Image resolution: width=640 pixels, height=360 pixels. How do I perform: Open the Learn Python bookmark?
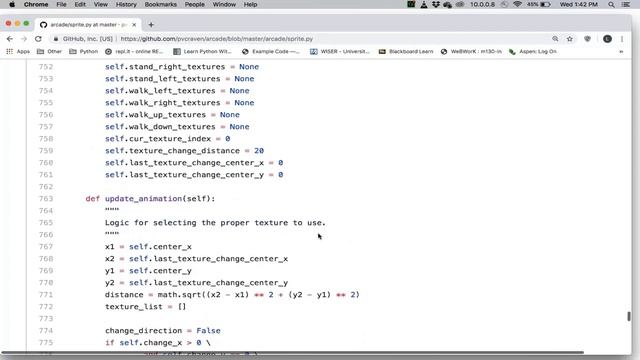(x=202, y=51)
